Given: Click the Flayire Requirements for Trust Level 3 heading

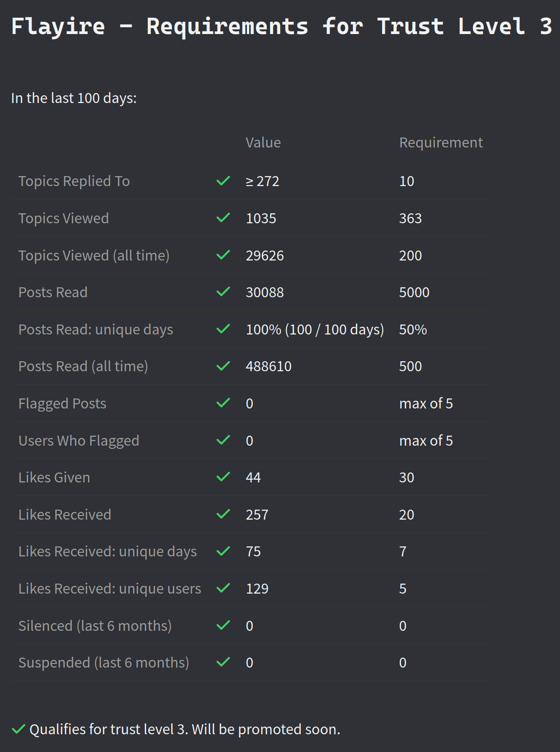Looking at the screenshot, I should point(281,26).
